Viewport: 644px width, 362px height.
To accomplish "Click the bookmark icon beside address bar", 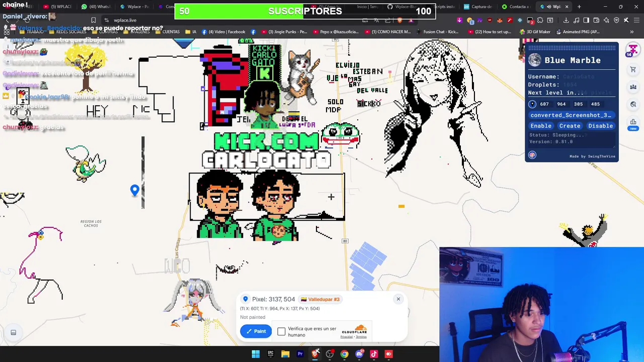I will pyautogui.click(x=93, y=20).
